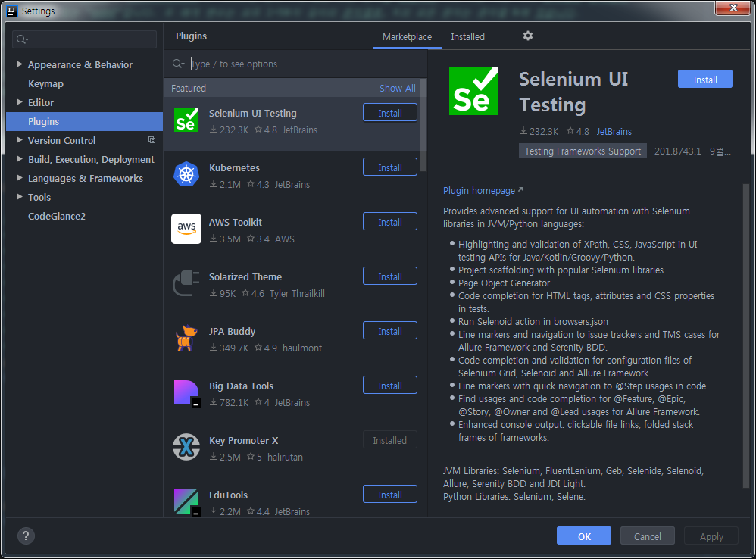Switch to the Installed tab

[x=467, y=36]
